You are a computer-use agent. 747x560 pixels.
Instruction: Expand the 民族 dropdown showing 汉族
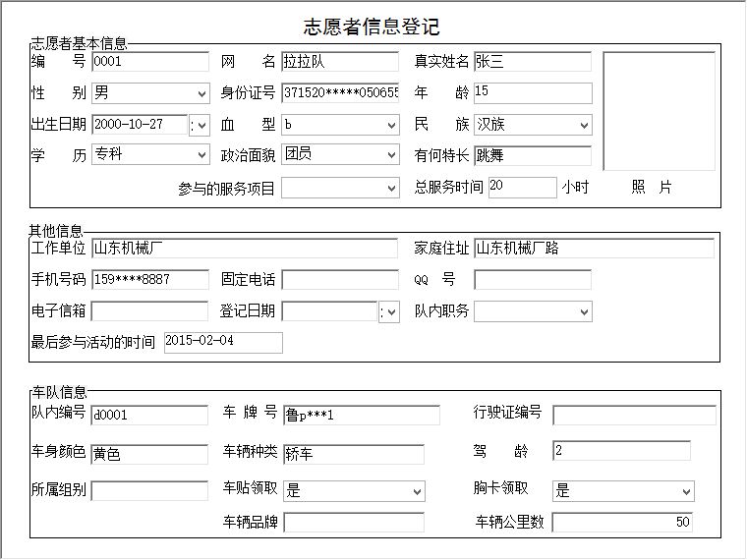533,125
